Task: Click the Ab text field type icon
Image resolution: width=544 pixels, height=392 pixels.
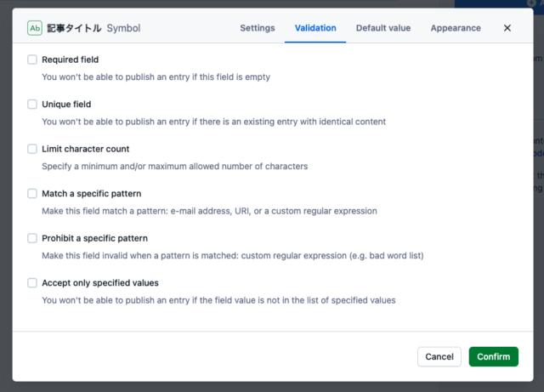Action: point(35,28)
